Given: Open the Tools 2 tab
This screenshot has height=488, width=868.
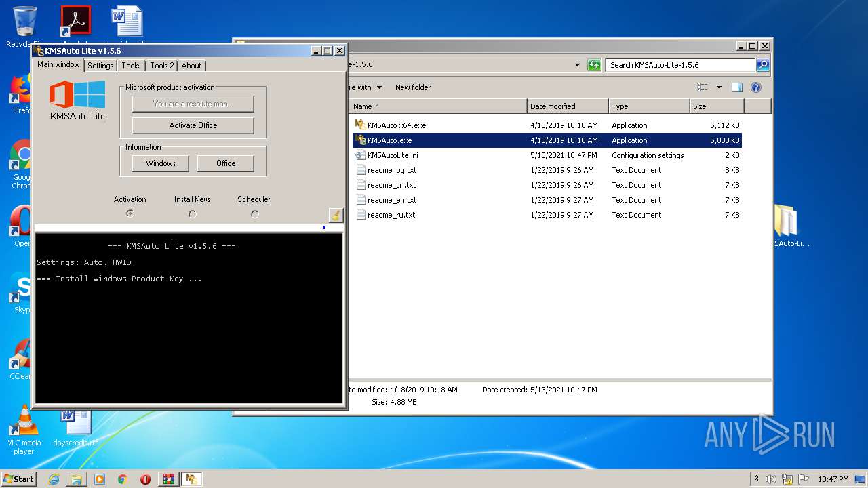Looking at the screenshot, I should [x=162, y=66].
